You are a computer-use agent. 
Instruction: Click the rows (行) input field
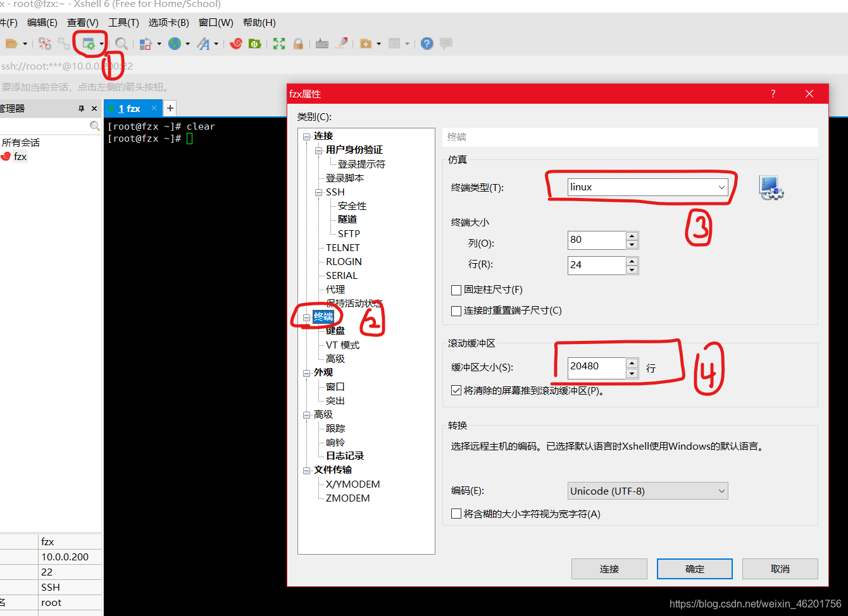pos(597,266)
